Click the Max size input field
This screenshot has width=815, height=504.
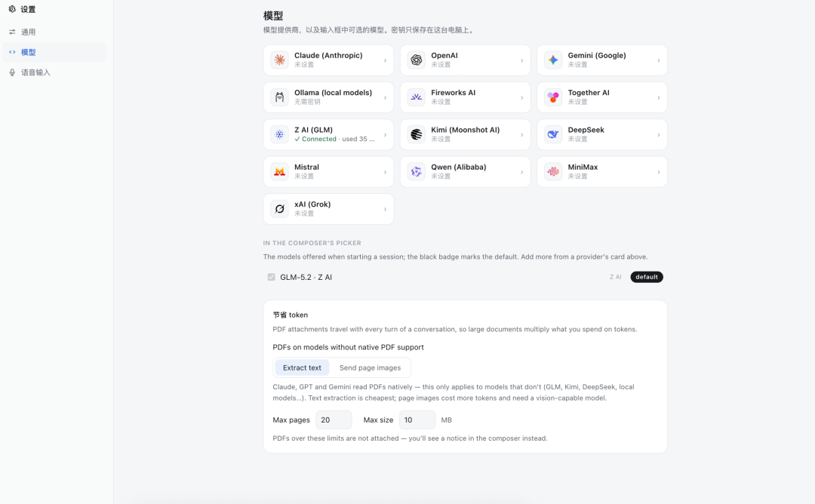click(x=417, y=419)
